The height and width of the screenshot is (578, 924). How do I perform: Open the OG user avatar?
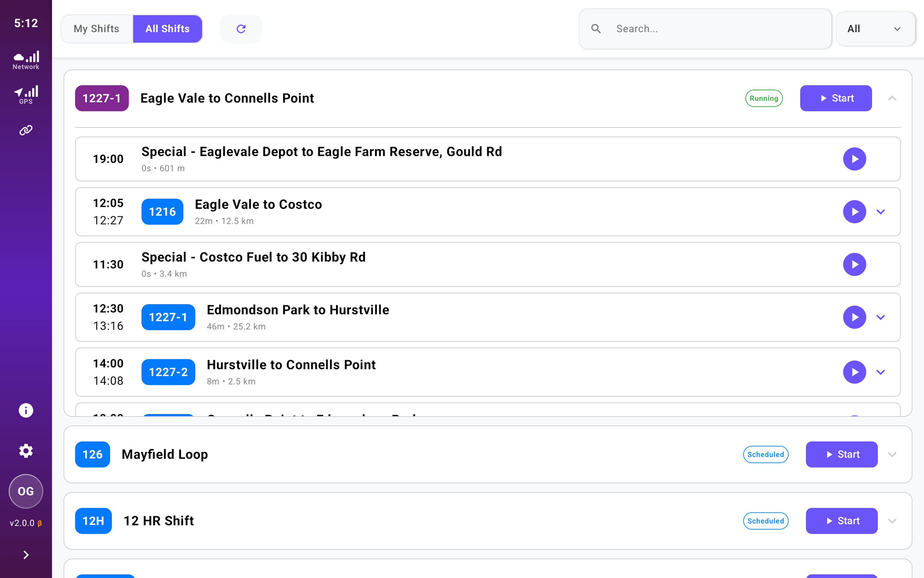tap(26, 491)
